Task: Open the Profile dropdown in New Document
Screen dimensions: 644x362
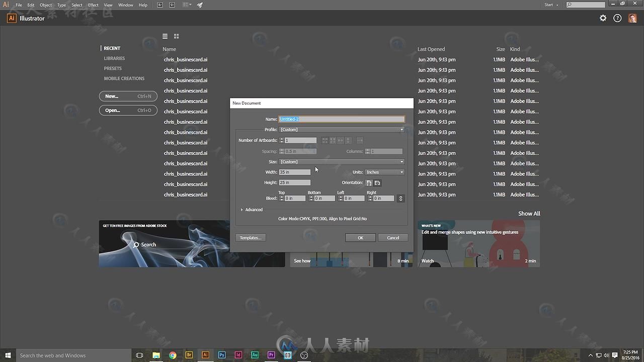Action: point(342,130)
